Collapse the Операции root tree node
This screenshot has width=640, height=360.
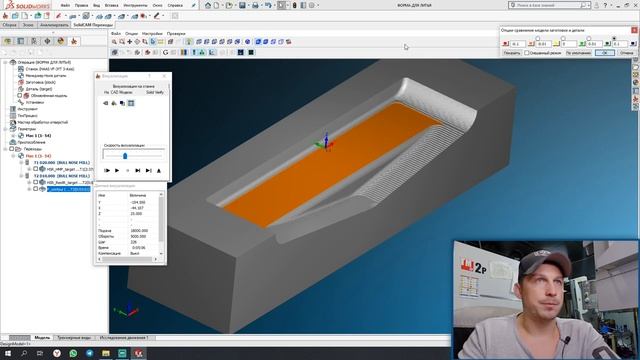5,62
